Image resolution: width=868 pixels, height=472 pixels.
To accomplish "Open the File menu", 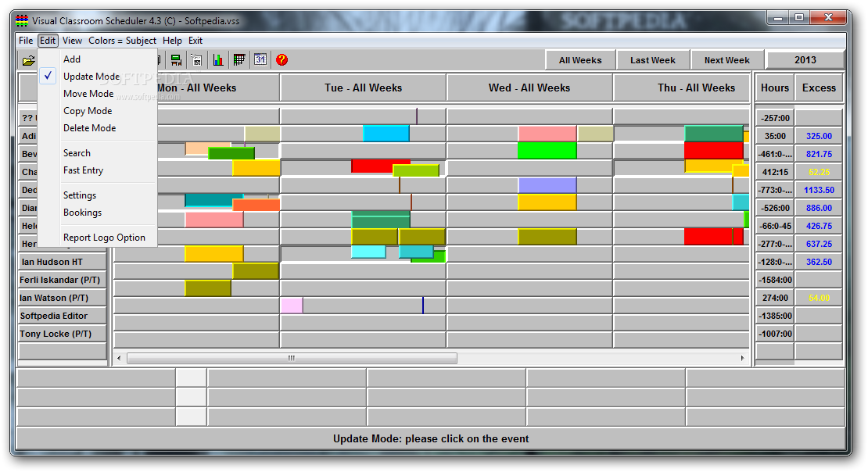I will click(x=26, y=41).
